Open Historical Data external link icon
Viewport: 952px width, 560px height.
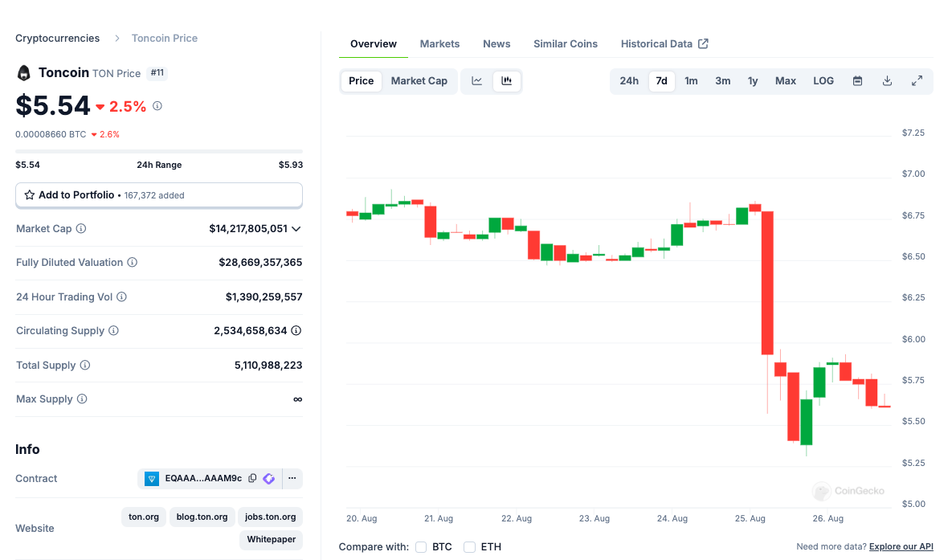pyautogui.click(x=703, y=43)
